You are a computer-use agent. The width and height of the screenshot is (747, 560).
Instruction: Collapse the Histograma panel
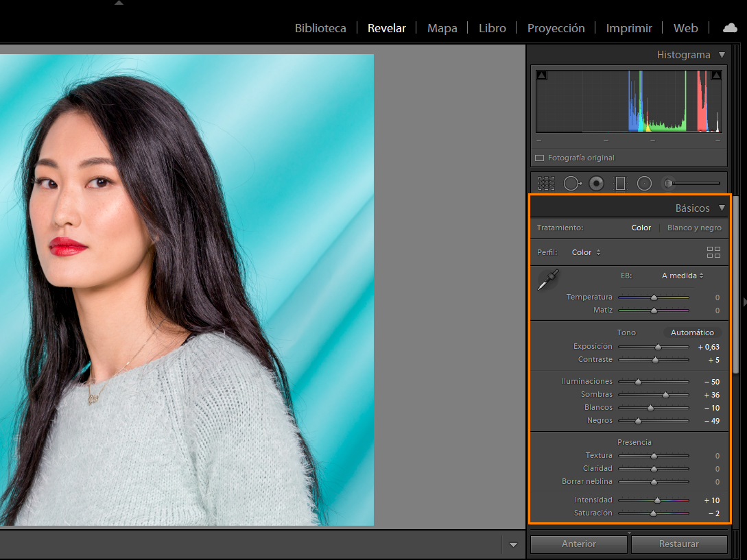tap(722, 54)
